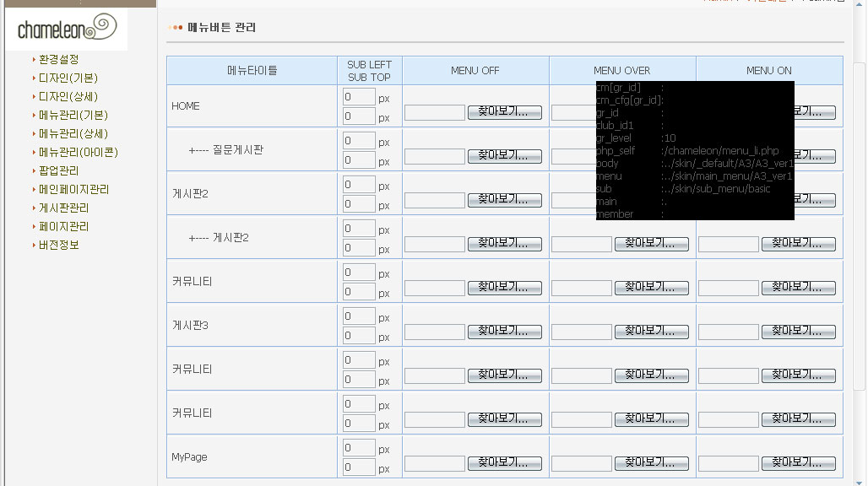Image resolution: width=868 pixels, height=486 pixels.
Task: Go to 게시판관리 in the sidebar
Action: coord(63,208)
